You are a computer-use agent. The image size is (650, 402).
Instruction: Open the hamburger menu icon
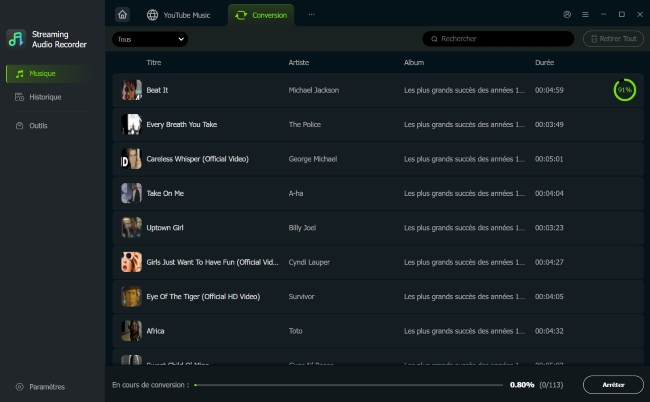(x=585, y=15)
